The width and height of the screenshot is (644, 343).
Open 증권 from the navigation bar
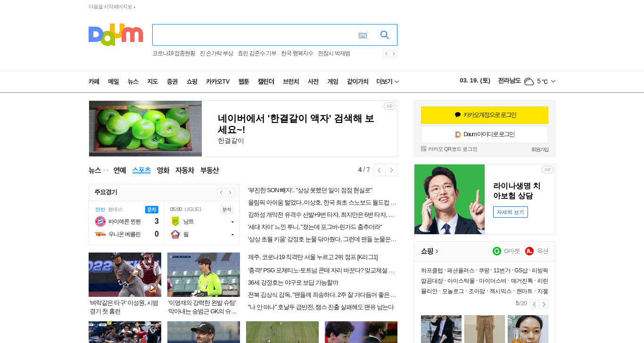[x=172, y=82]
